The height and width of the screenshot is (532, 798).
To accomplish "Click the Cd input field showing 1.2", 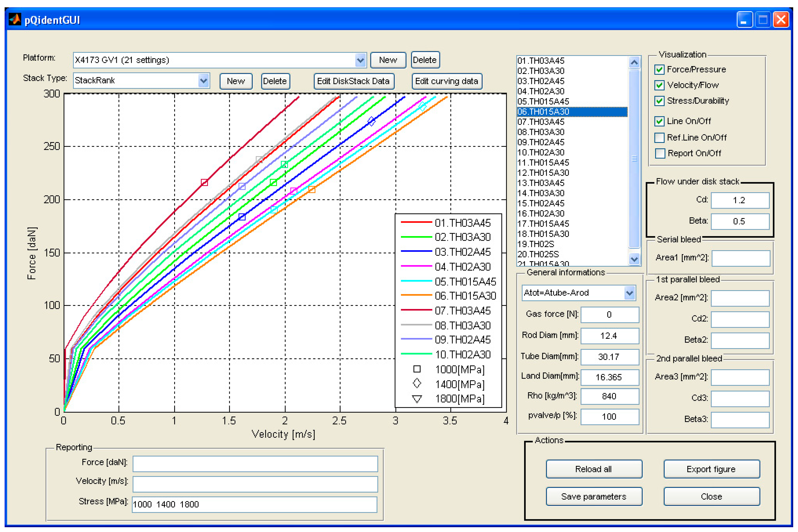I will [740, 200].
